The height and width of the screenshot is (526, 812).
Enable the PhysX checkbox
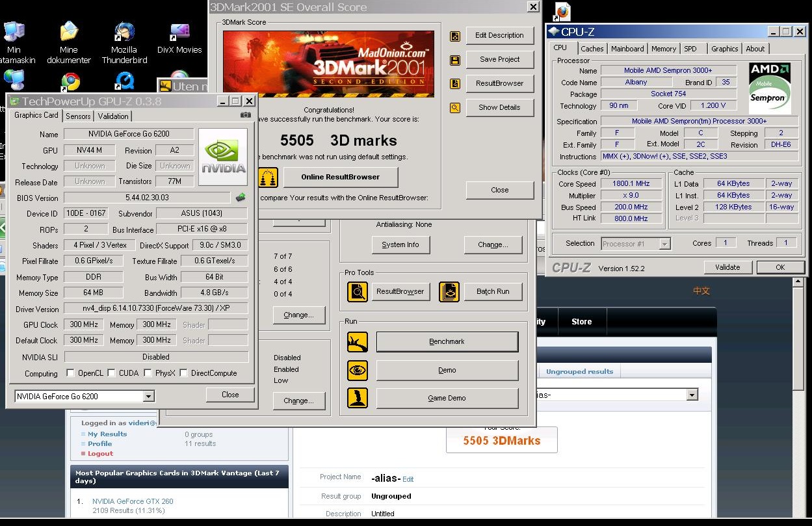tap(148, 373)
